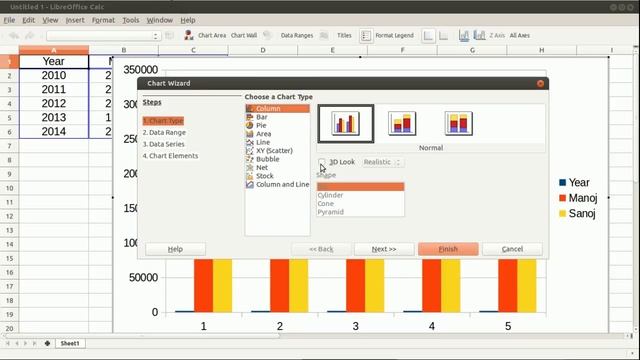
Task: Open the Window menu
Action: click(x=160, y=20)
